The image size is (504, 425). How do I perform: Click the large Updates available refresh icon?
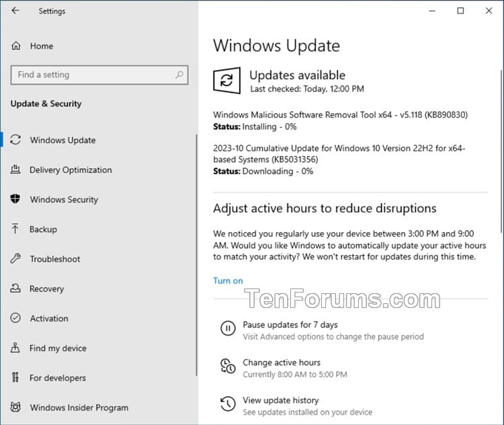click(x=226, y=81)
